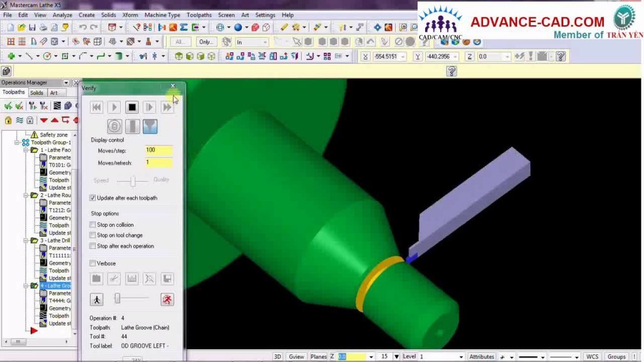Viewport: 644px width, 362px height.
Task: Click the Save file icon in toolbar
Action: pos(32,28)
